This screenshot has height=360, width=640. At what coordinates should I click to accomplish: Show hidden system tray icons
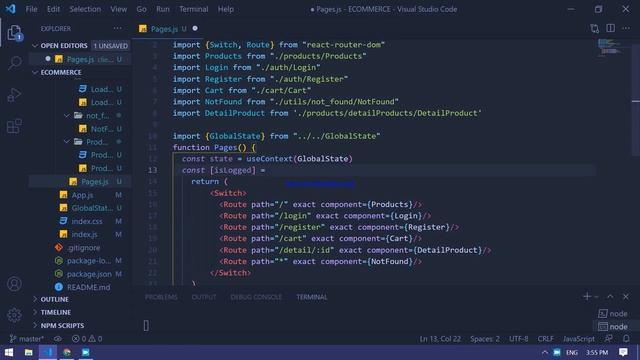click(544, 352)
